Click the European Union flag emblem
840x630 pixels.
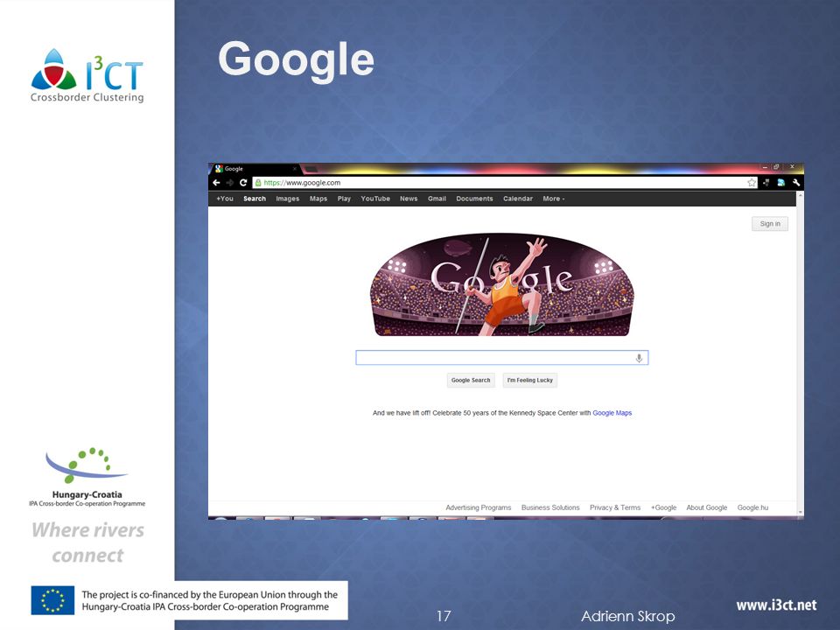(x=52, y=600)
